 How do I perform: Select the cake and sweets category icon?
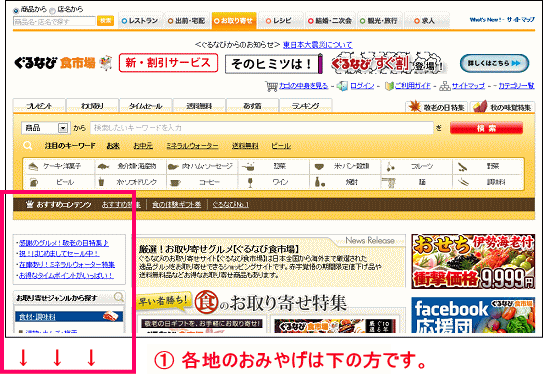click(33, 167)
